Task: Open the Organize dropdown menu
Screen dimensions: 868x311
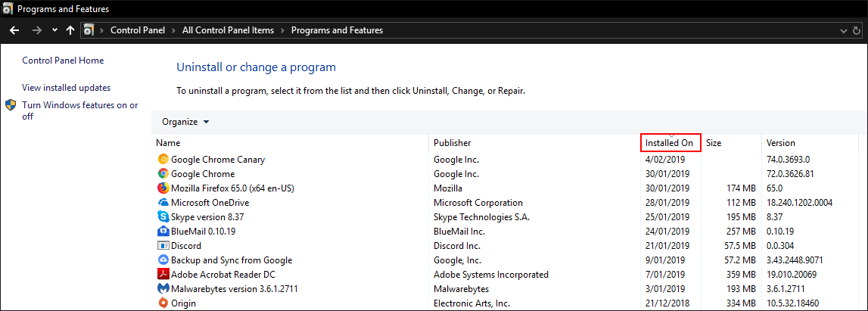Action: click(x=185, y=122)
